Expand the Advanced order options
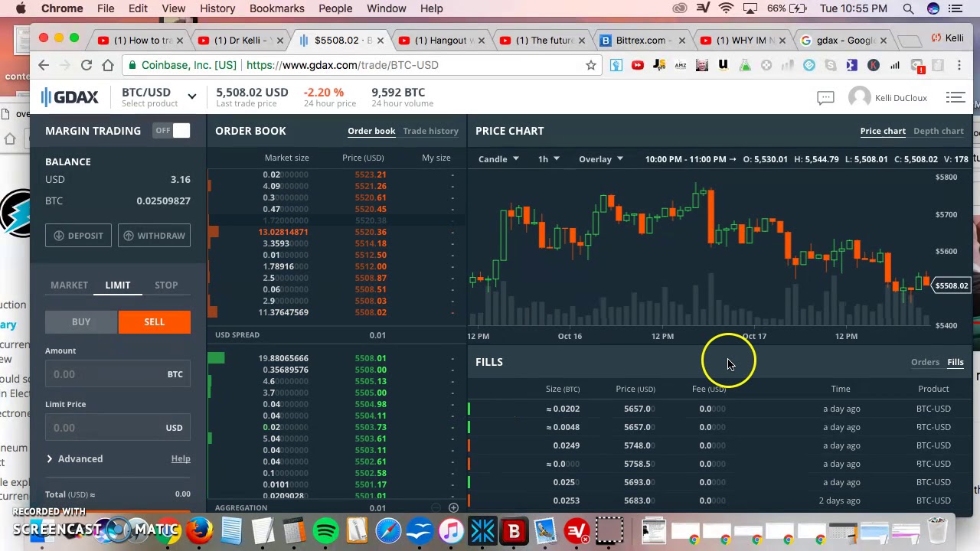Image resolution: width=980 pixels, height=551 pixels. tap(74, 459)
